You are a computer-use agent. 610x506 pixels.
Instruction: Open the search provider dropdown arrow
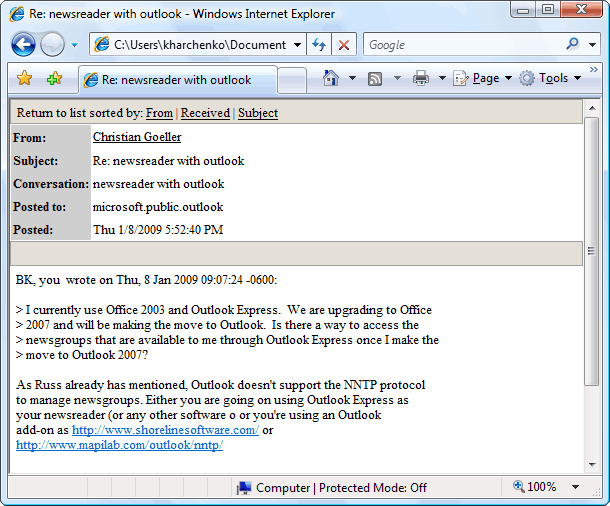click(591, 45)
